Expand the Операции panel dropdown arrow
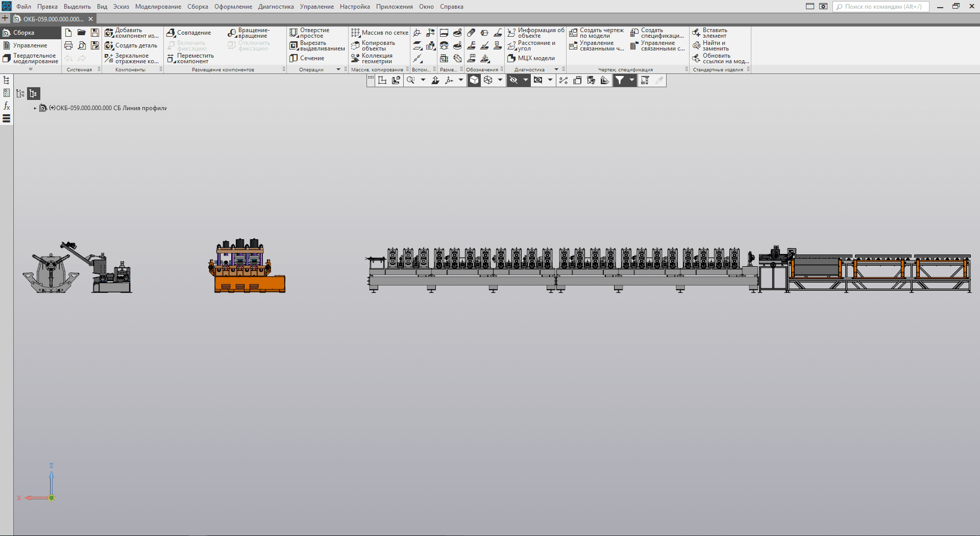980x536 pixels. 338,69
